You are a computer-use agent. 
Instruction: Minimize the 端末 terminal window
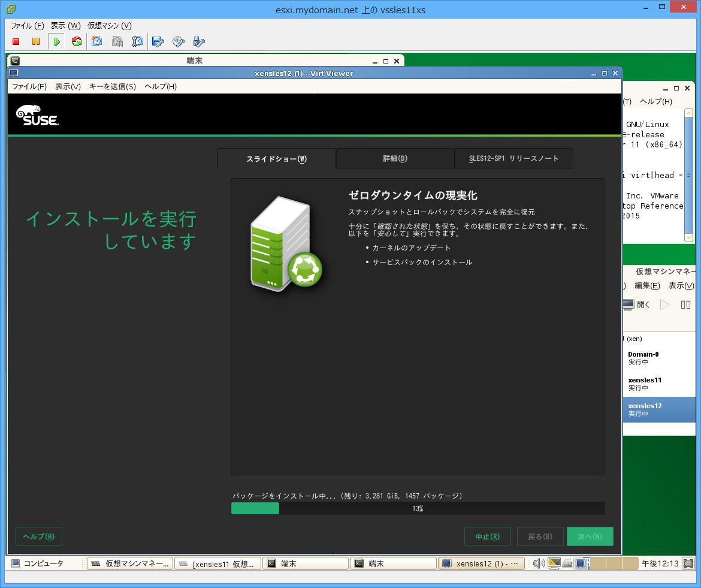click(x=374, y=61)
